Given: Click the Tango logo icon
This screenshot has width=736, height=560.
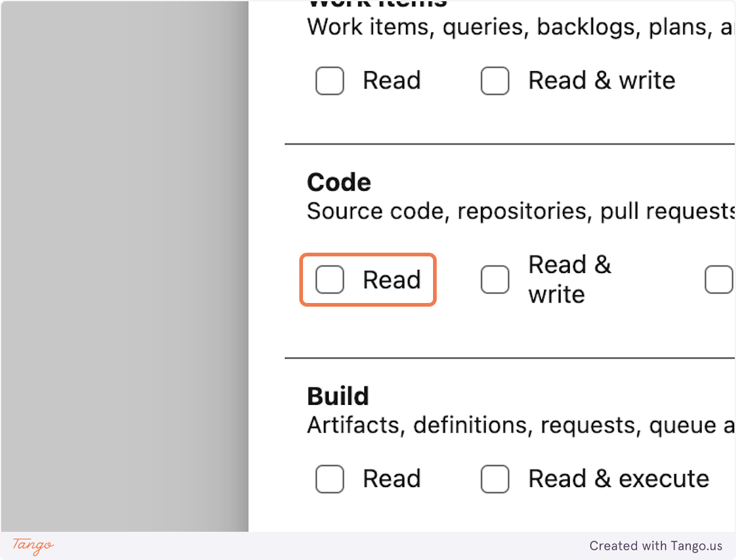Looking at the screenshot, I should pyautogui.click(x=31, y=546).
